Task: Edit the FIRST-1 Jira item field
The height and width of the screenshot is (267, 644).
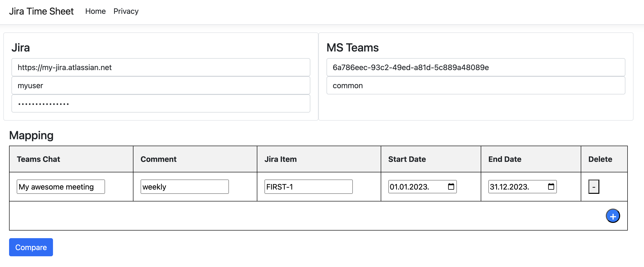Action: [308, 187]
